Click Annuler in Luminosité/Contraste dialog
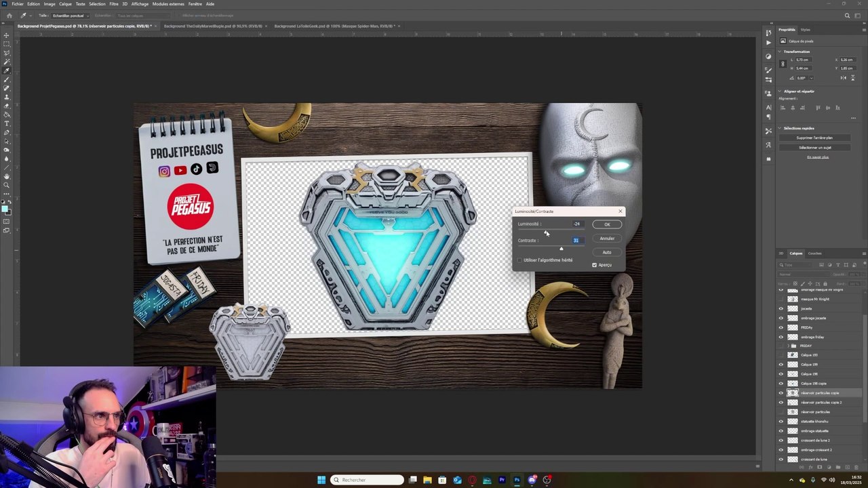This screenshot has height=488, width=868. click(607, 239)
